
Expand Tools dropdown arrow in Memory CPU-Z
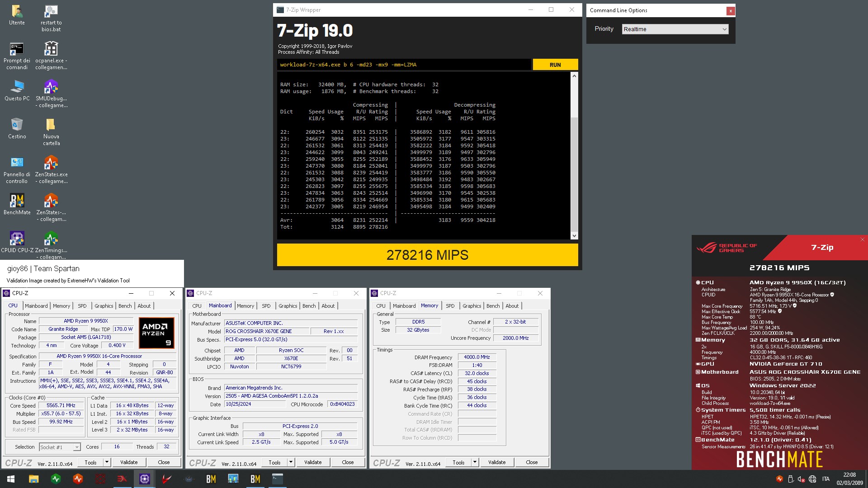tap(475, 462)
